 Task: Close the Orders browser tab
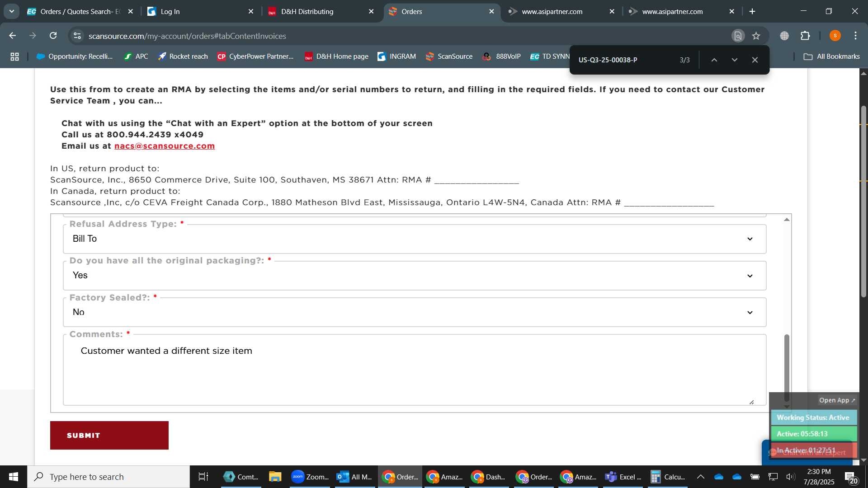tap(491, 11)
